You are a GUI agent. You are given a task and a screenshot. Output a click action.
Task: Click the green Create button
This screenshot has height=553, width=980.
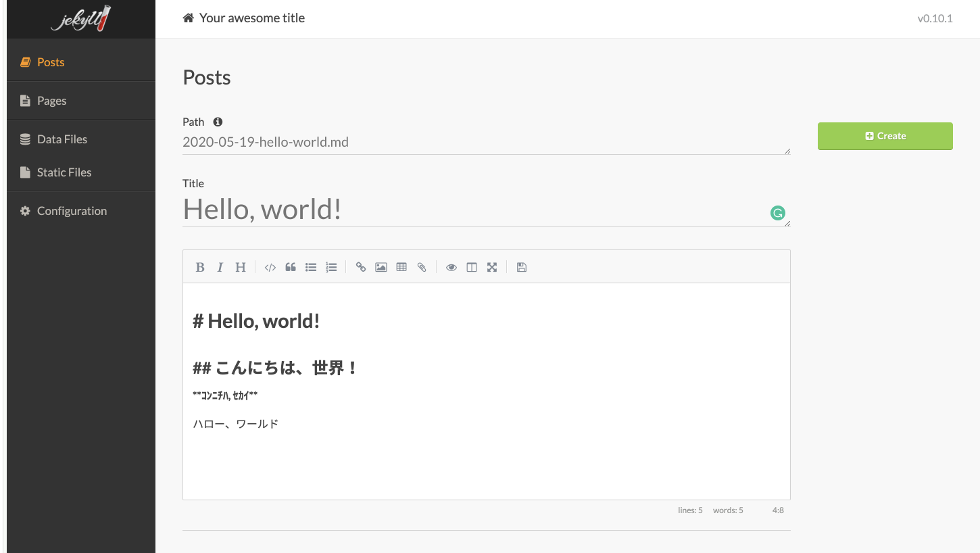click(885, 136)
